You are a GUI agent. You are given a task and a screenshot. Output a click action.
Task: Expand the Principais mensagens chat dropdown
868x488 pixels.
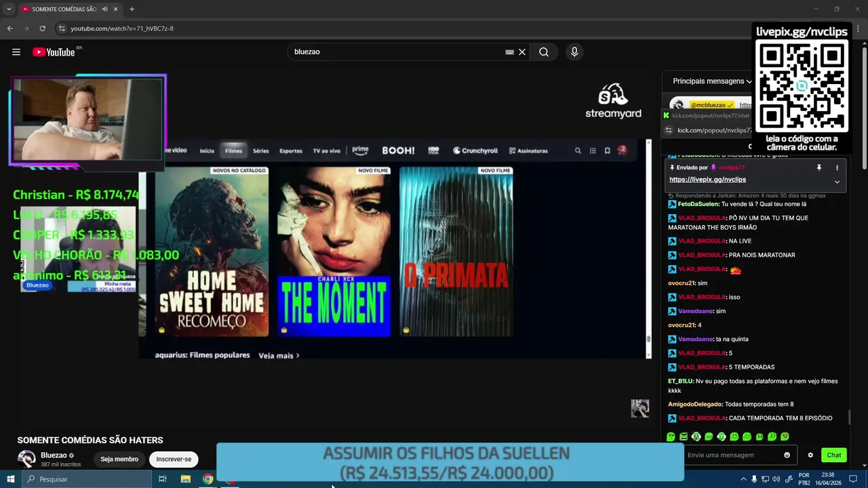click(712, 81)
